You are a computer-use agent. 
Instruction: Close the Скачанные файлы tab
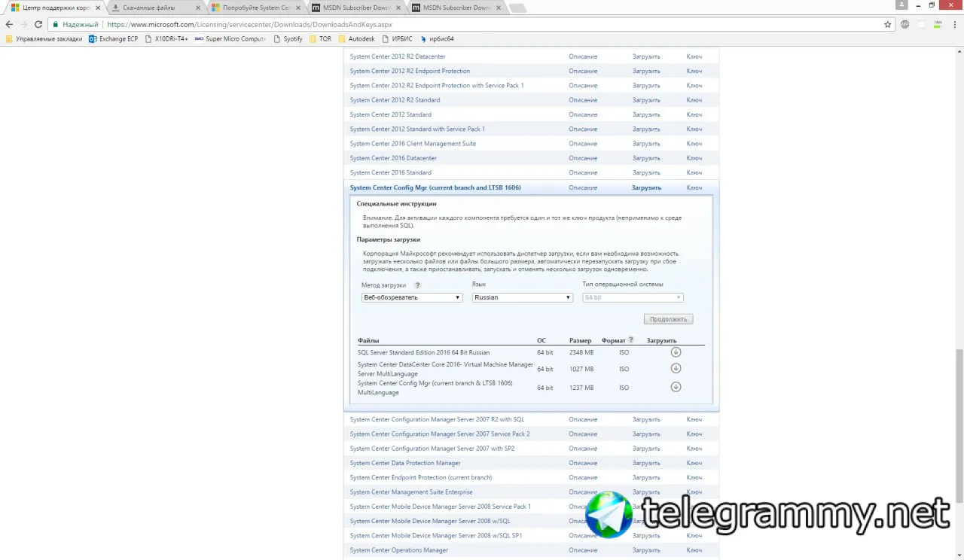click(x=198, y=8)
